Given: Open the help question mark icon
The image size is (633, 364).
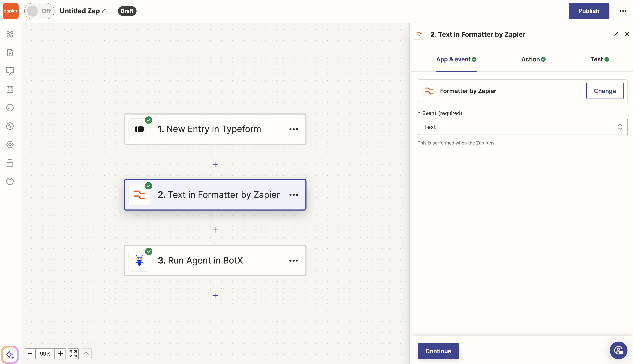Looking at the screenshot, I should [10, 181].
